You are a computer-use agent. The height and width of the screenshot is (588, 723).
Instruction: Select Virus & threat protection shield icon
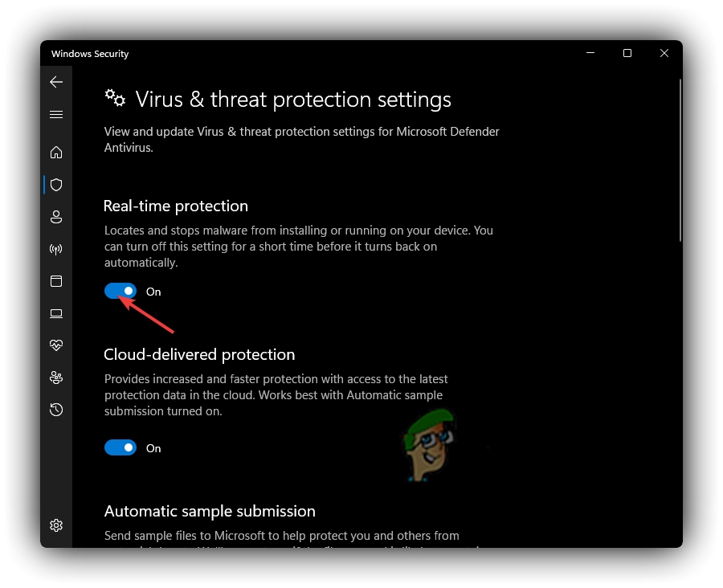coord(56,185)
